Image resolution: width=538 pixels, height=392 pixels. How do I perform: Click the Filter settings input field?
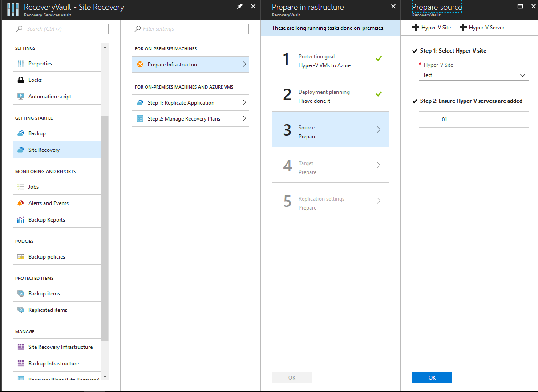click(x=190, y=29)
